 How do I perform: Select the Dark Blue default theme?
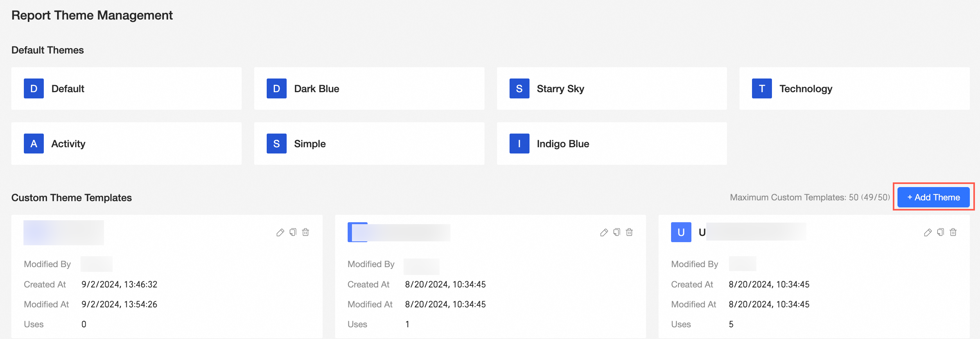pyautogui.click(x=369, y=89)
